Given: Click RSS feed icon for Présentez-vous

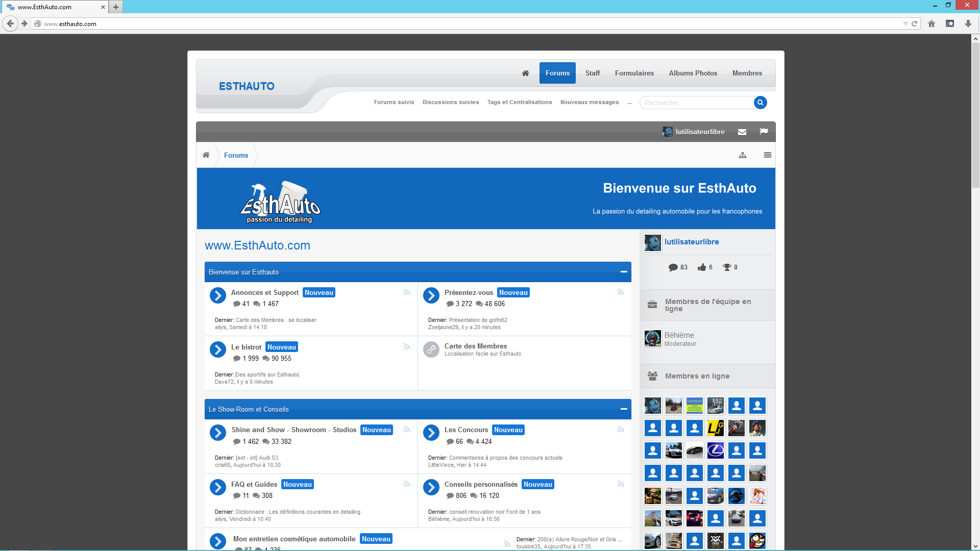Looking at the screenshot, I should point(621,292).
